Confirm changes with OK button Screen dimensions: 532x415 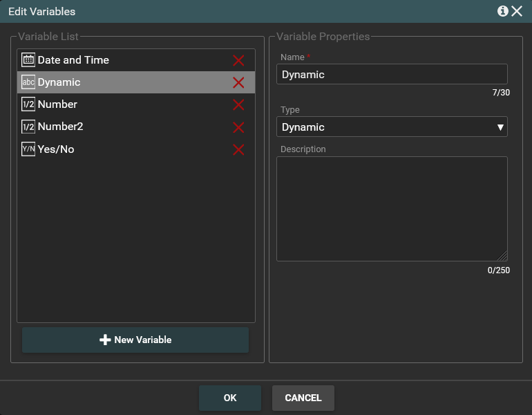pos(230,398)
